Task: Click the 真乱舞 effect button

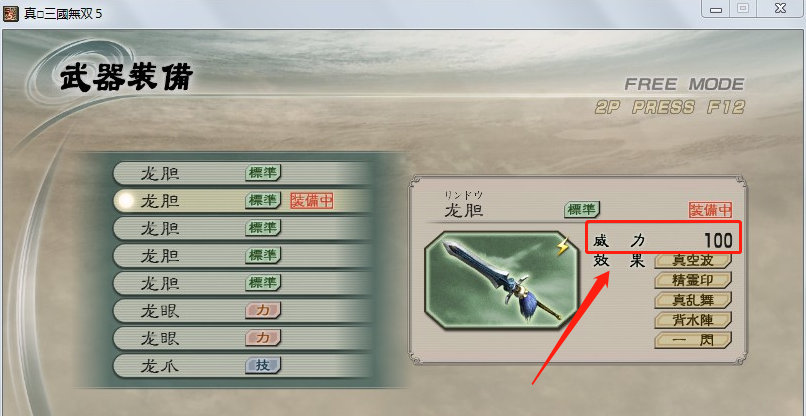Action: coord(693,300)
